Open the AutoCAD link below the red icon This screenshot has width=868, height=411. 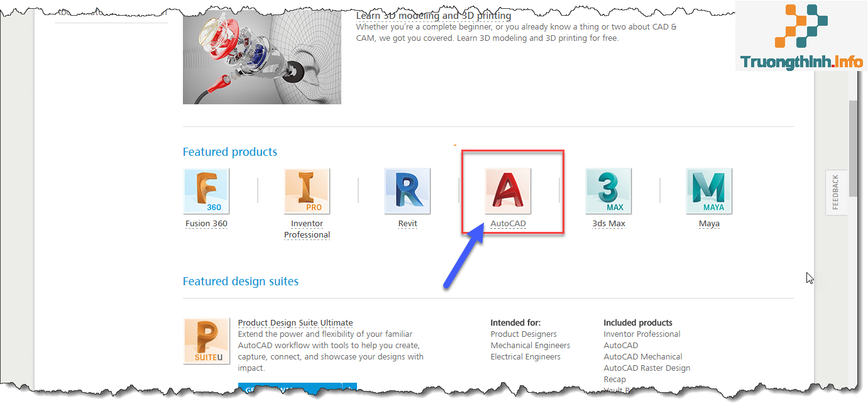point(508,224)
